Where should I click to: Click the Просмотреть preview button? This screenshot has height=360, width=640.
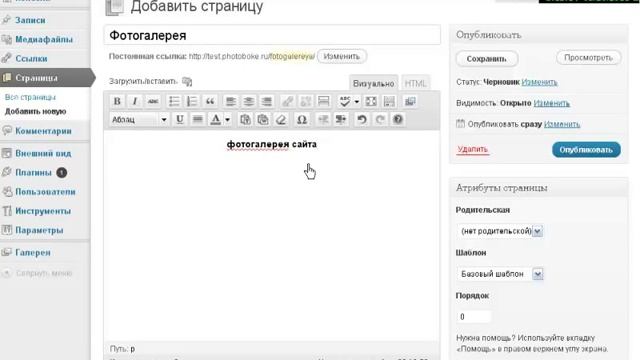click(x=589, y=58)
